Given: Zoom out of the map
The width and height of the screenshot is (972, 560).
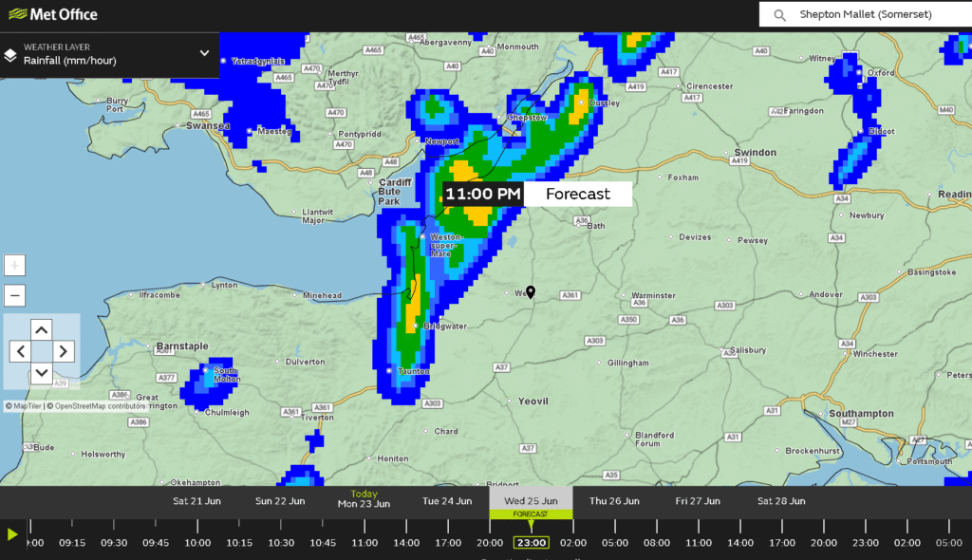Looking at the screenshot, I should [x=14, y=295].
